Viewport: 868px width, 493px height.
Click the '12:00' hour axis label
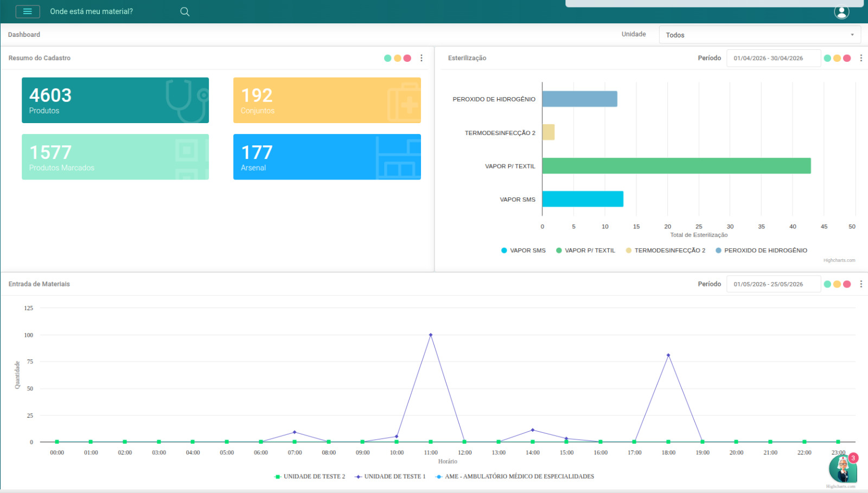pyautogui.click(x=465, y=452)
